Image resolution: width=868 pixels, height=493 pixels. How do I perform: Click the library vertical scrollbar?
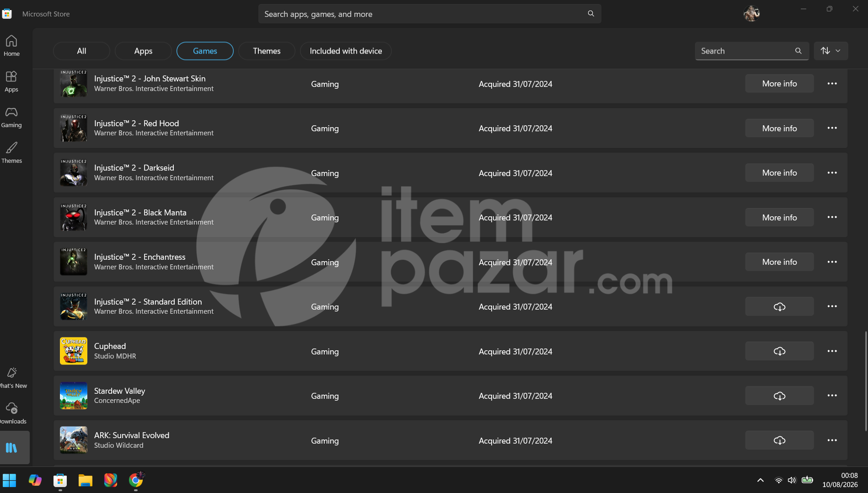tap(866, 381)
